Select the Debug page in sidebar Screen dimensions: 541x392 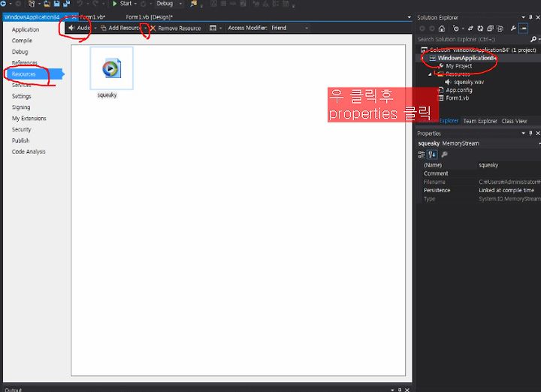click(20, 52)
